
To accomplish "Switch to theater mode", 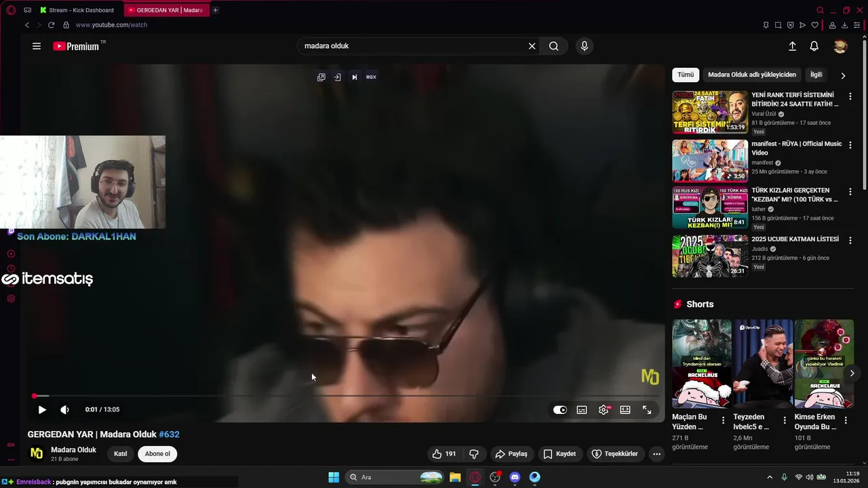I will click(x=625, y=410).
